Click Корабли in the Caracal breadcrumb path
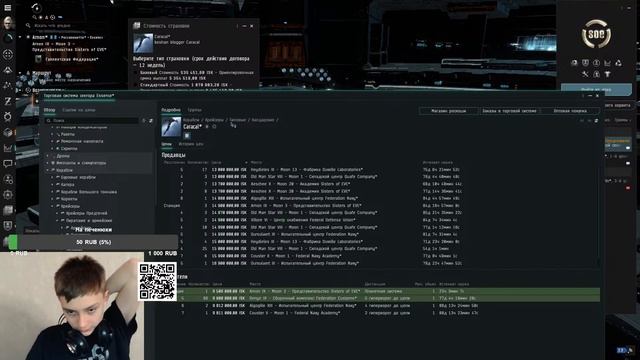Viewport: 640px width, 360px height. tap(191, 120)
